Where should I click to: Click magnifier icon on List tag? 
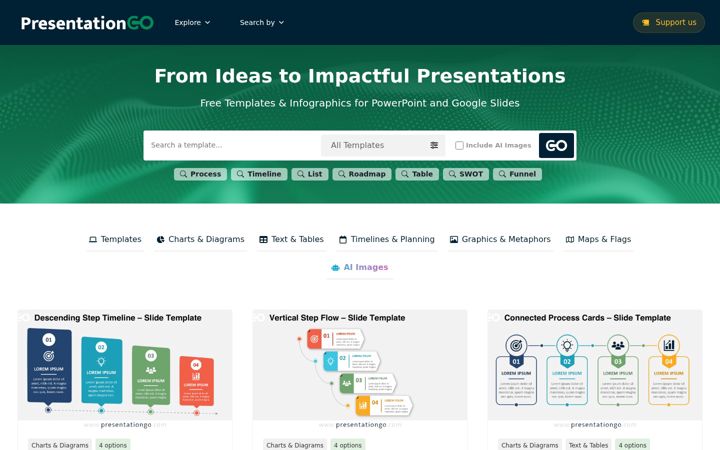click(x=301, y=174)
